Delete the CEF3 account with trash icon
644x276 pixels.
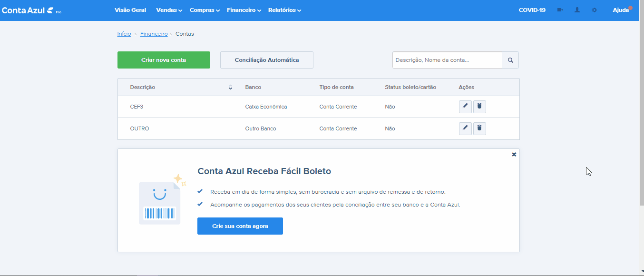click(479, 107)
